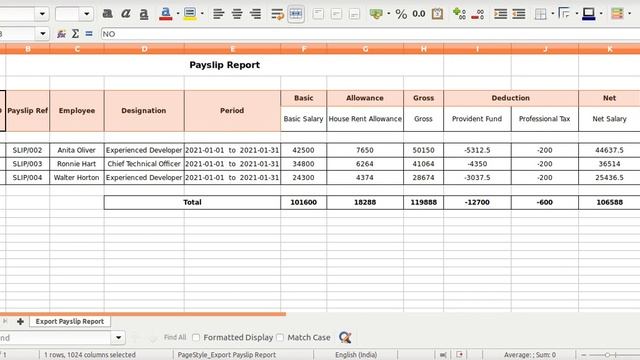The width and height of the screenshot is (640, 360).
Task: Toggle underline formatting
Action: click(x=144, y=14)
